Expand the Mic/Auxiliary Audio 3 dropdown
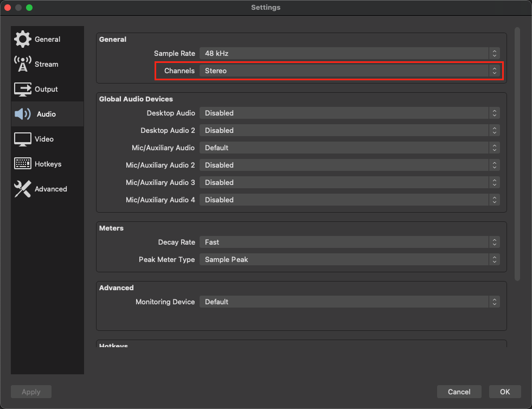 pyautogui.click(x=349, y=182)
